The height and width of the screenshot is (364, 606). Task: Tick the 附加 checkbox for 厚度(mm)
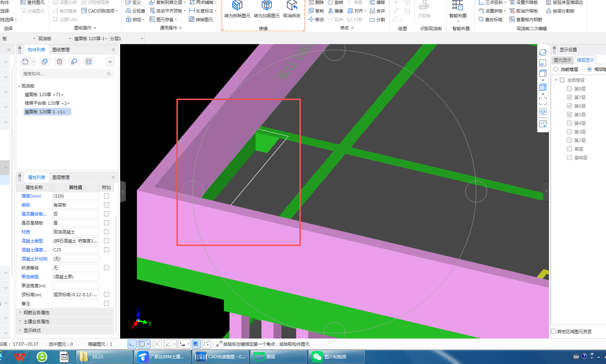[106, 196]
